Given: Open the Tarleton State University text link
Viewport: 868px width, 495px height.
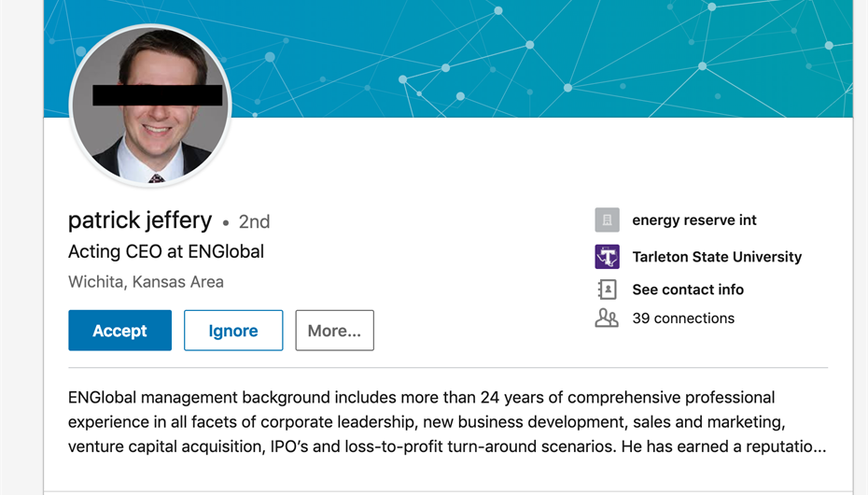Looking at the screenshot, I should point(717,257).
